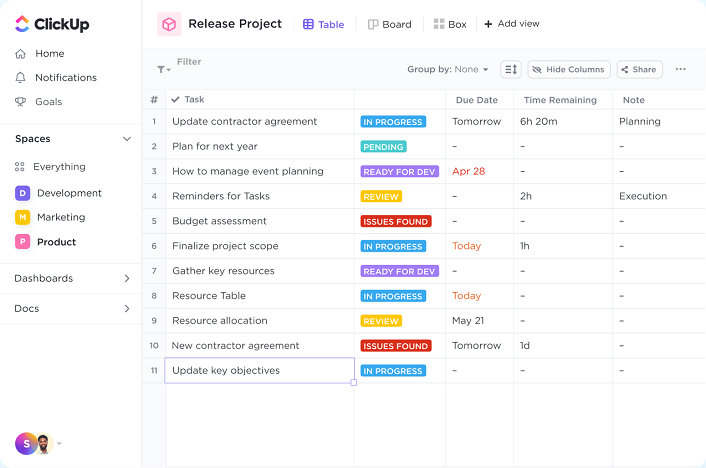Switch to the Box view tab
The height and width of the screenshot is (468, 706).
pyautogui.click(x=450, y=24)
